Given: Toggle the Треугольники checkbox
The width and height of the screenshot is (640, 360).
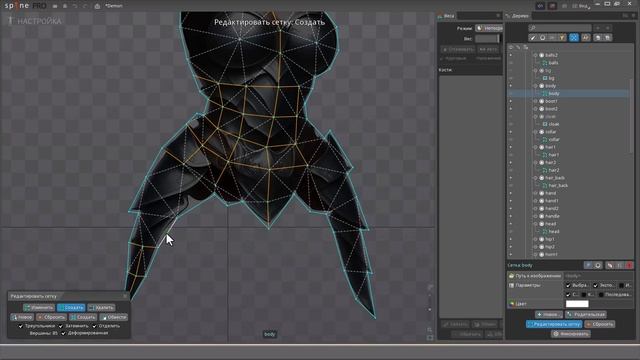Looking at the screenshot, I should pyautogui.click(x=21, y=326).
